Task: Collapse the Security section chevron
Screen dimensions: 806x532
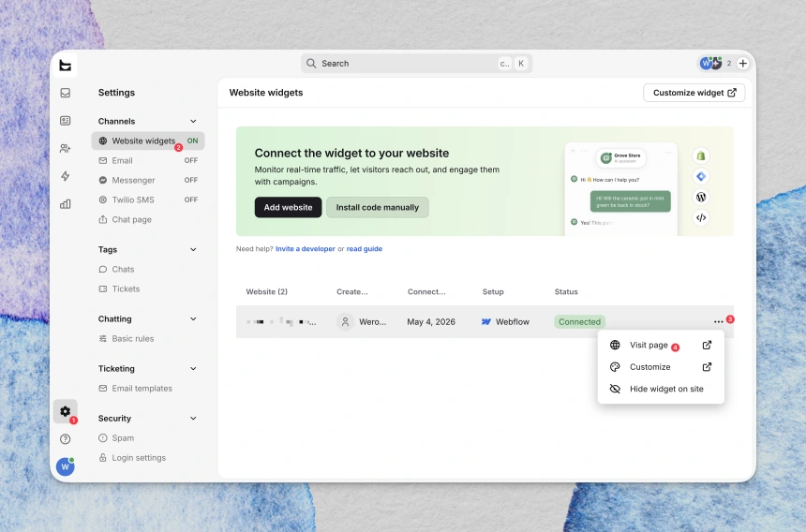Action: 193,419
